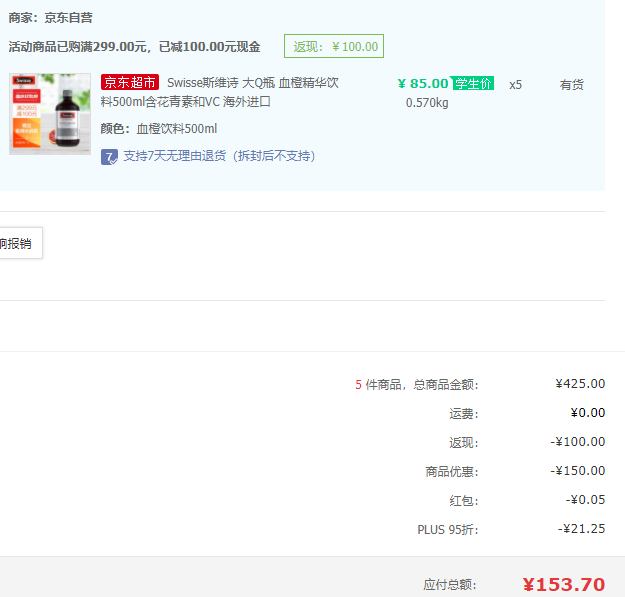625x597 pixels.
Task: Click the 红包 amount -¥0.05
Action: (586, 500)
